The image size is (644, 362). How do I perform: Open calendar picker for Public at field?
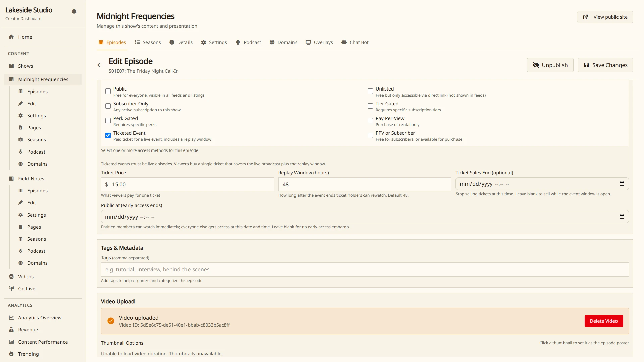(622, 217)
